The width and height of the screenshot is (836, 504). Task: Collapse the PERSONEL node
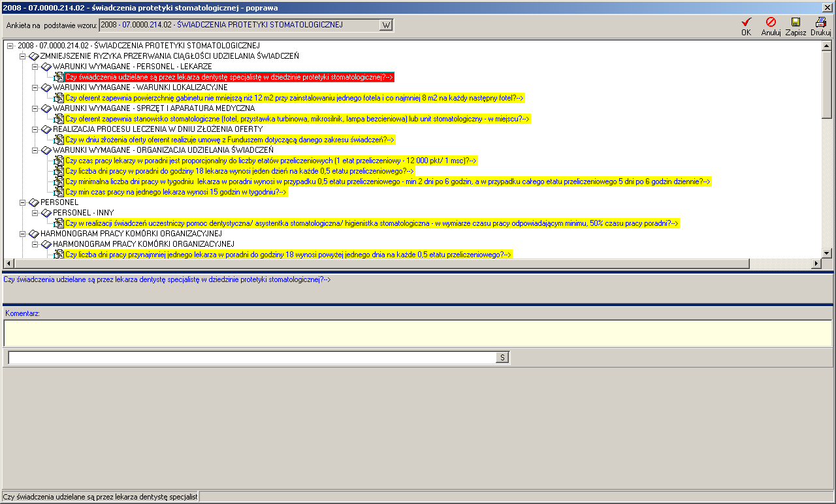click(23, 202)
